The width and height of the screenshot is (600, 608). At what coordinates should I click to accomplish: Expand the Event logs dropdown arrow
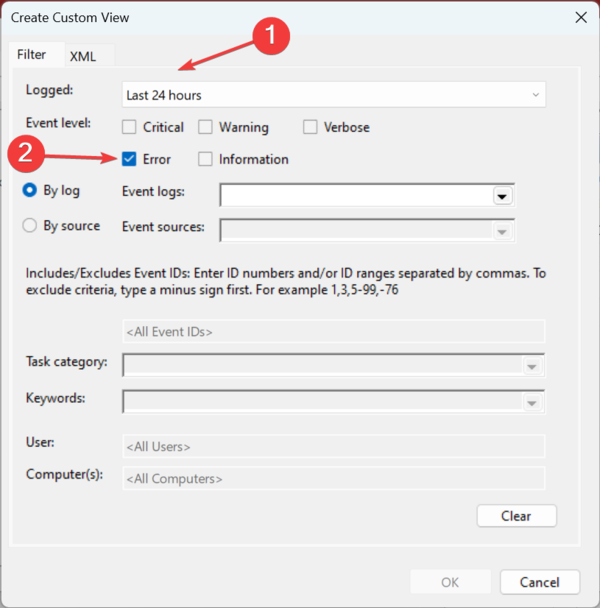502,196
